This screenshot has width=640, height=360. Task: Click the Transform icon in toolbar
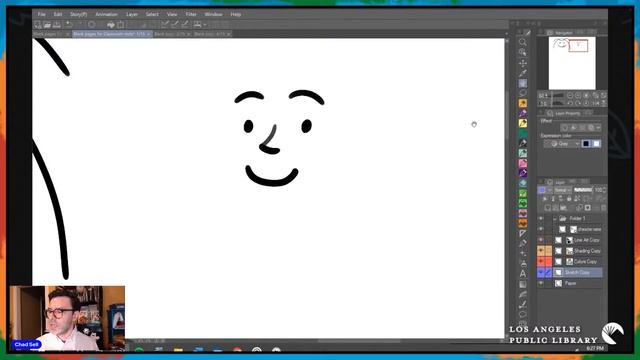point(121,25)
